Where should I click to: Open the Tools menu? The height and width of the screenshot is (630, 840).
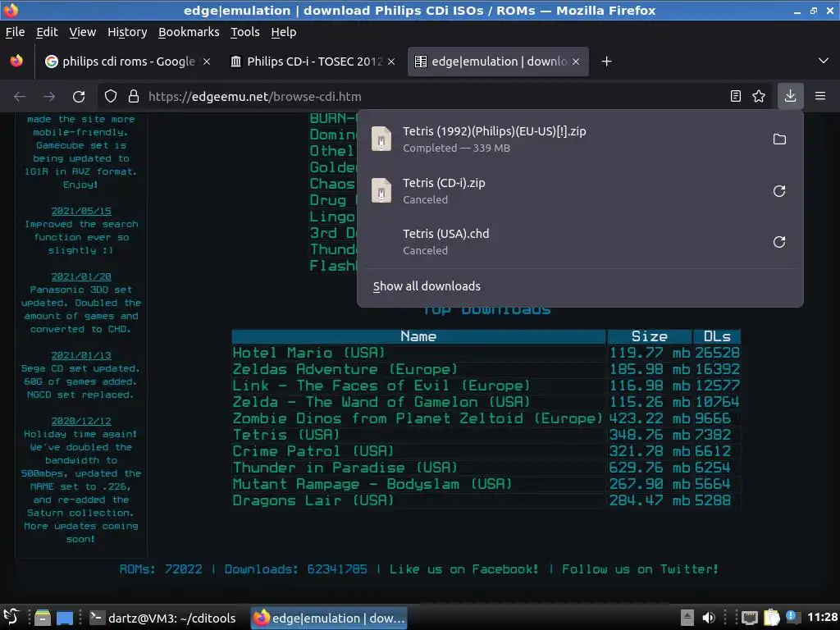(245, 32)
